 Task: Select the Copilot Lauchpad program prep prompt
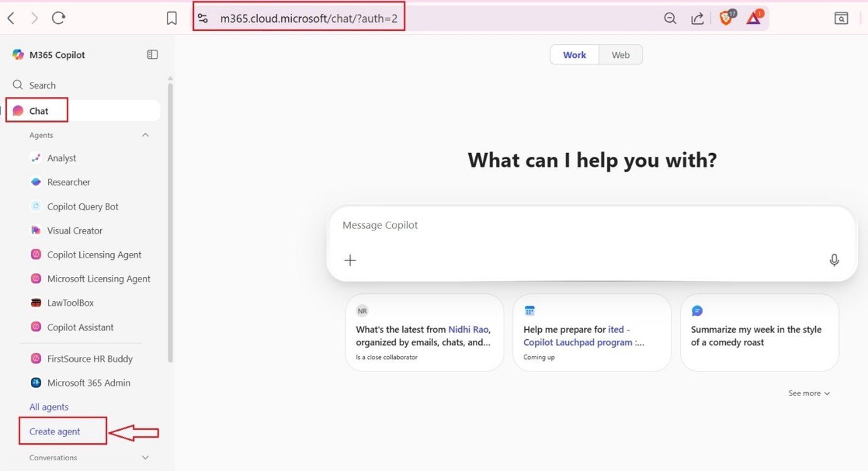pyautogui.click(x=592, y=332)
